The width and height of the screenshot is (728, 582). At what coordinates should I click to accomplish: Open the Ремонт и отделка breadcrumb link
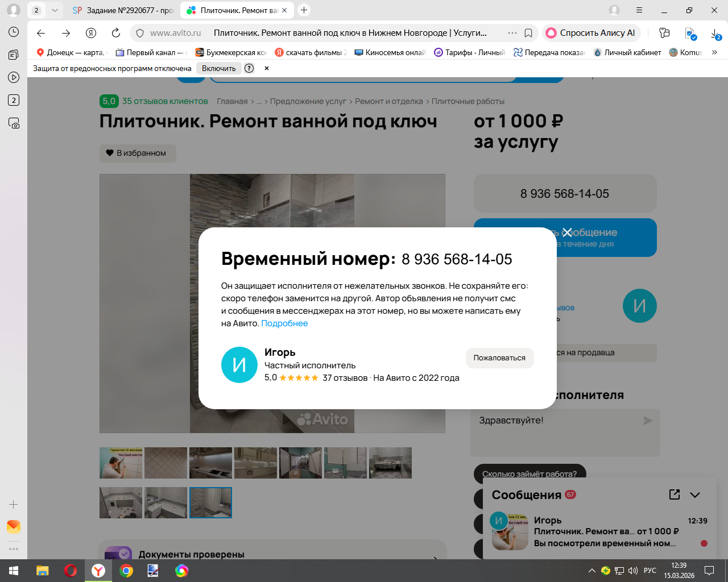[x=389, y=101]
